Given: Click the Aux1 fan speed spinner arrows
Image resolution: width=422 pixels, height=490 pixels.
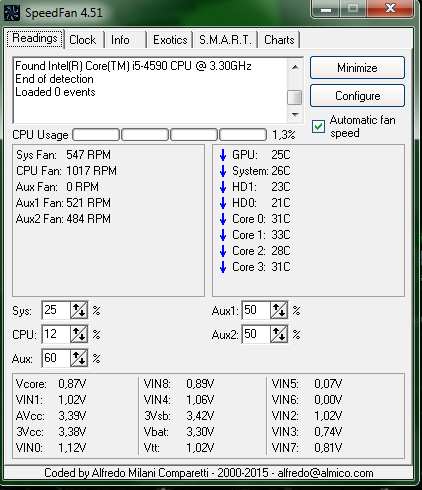Looking at the screenshot, I should click(x=279, y=310).
